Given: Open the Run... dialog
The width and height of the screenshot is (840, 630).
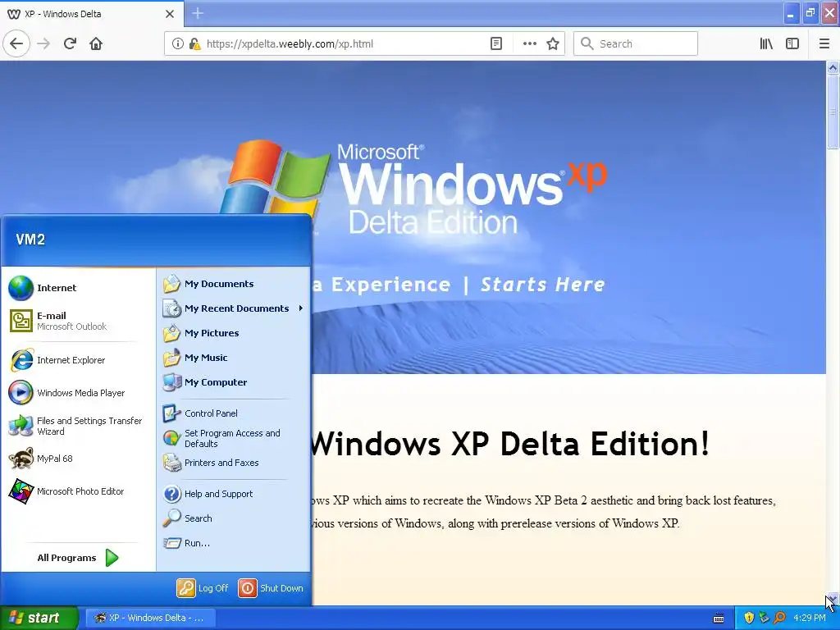Looking at the screenshot, I should pyautogui.click(x=234, y=543).
